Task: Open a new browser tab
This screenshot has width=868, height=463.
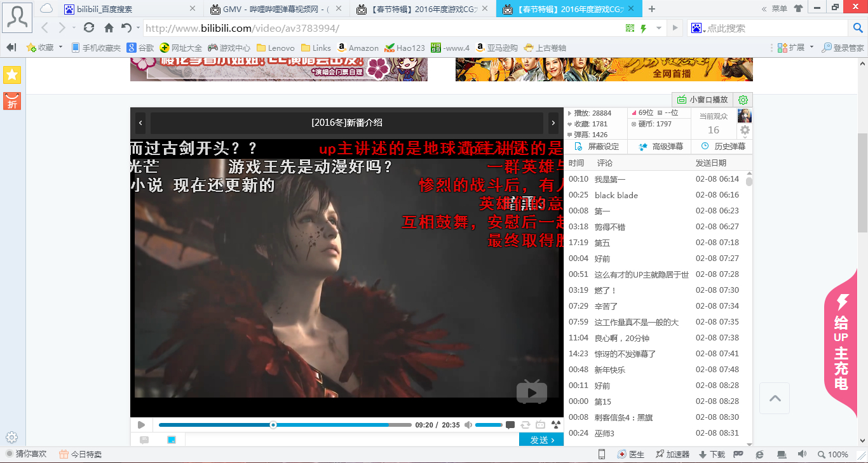Action: pyautogui.click(x=652, y=9)
